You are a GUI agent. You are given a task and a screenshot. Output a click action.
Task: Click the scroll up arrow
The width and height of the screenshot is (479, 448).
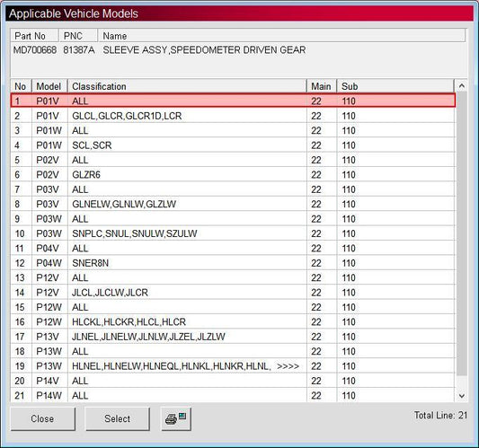[462, 86]
